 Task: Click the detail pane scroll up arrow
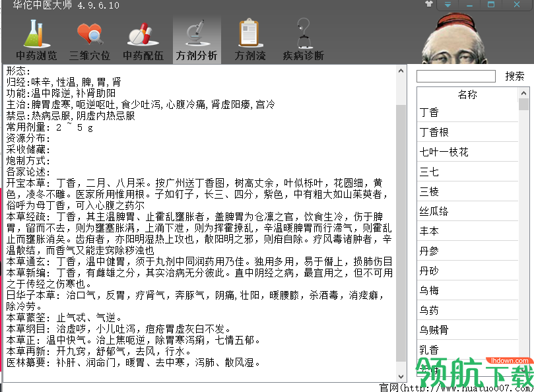[401, 71]
